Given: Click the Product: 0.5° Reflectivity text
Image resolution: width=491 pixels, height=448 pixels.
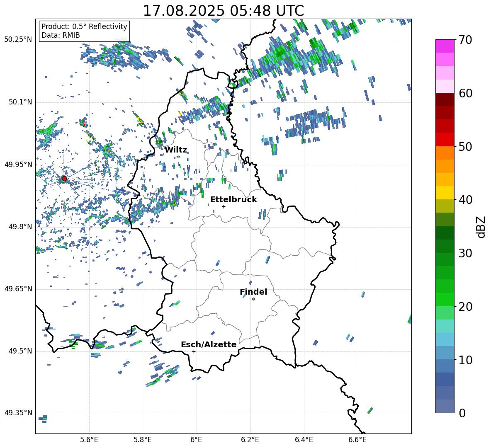Looking at the screenshot, I should tap(84, 26).
